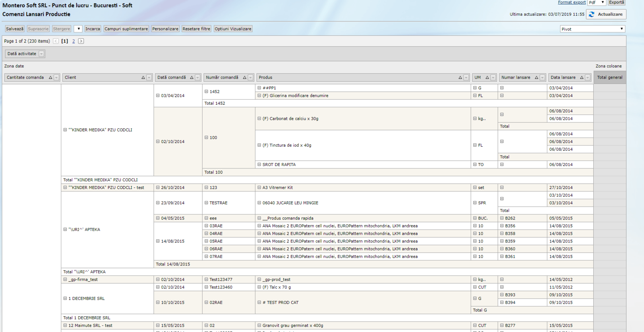Go to page 2 link
The height and width of the screenshot is (332, 644).
point(73,41)
